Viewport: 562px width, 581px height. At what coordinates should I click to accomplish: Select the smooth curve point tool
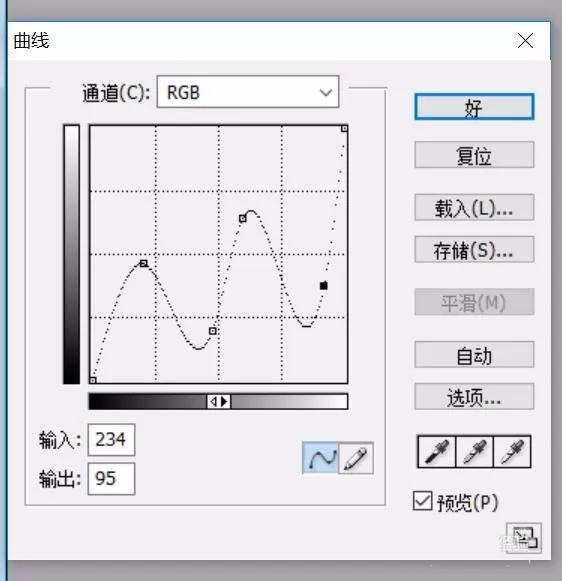click(320, 458)
